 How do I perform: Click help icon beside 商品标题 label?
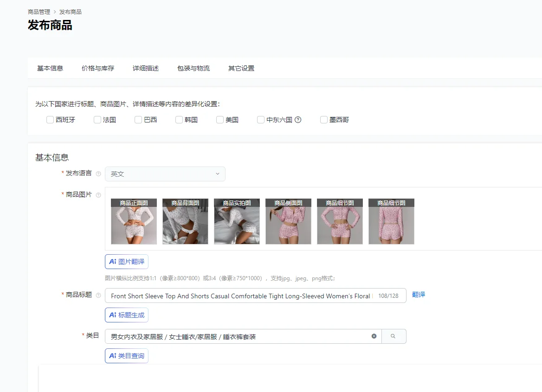point(98,295)
